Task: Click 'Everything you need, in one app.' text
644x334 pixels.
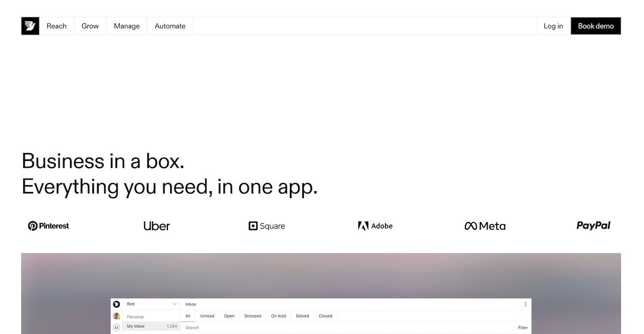Action: [x=170, y=187]
